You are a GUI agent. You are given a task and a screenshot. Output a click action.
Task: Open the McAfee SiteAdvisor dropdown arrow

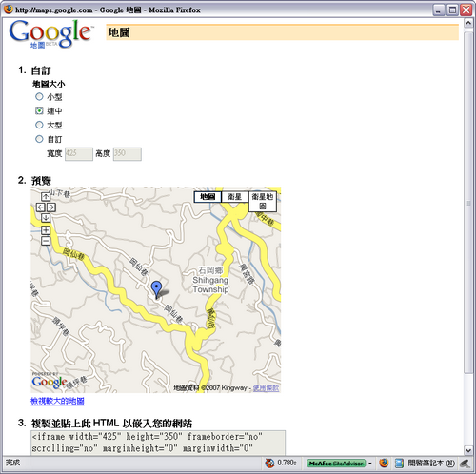(370, 464)
